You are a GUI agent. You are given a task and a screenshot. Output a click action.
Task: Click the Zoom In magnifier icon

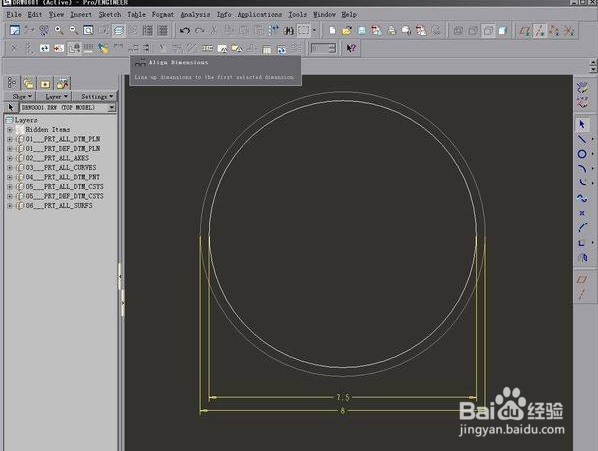coord(58,30)
